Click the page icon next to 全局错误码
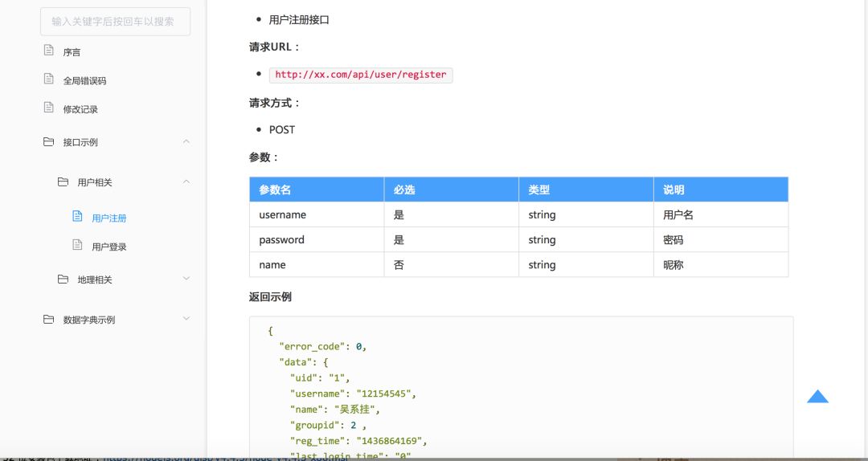Viewport: 868px width, 461px height. point(49,80)
